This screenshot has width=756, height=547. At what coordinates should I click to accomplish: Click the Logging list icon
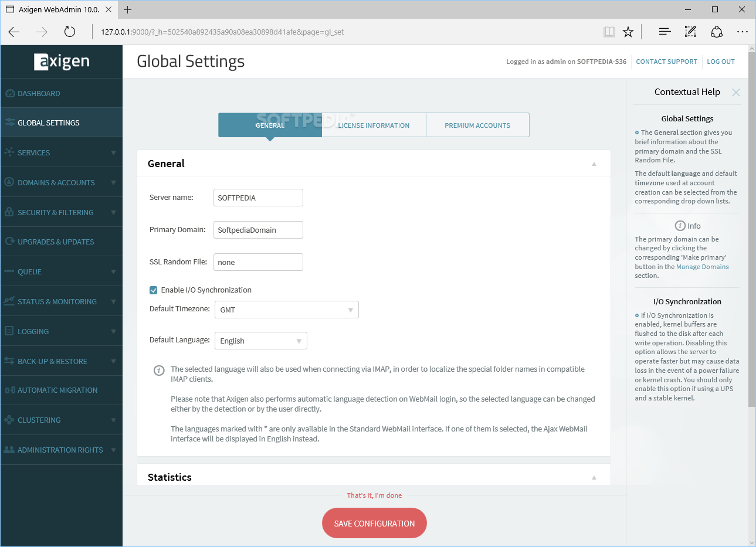click(x=9, y=331)
